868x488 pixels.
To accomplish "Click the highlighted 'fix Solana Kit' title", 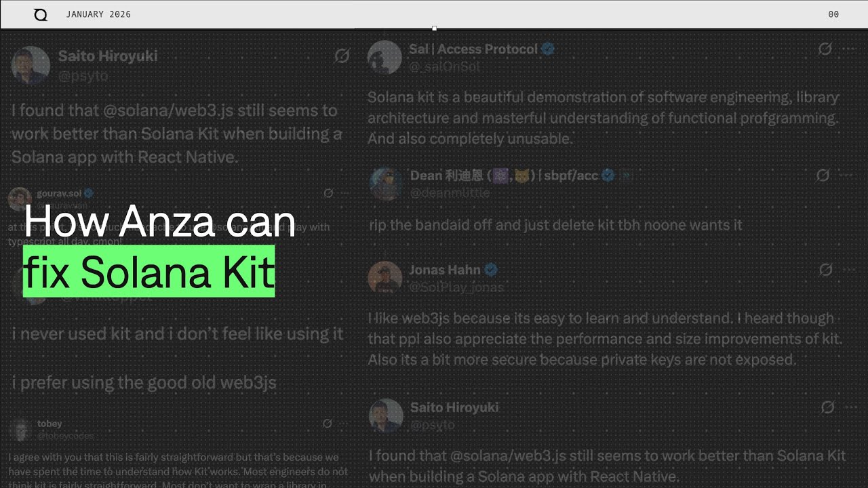I will click(x=149, y=272).
